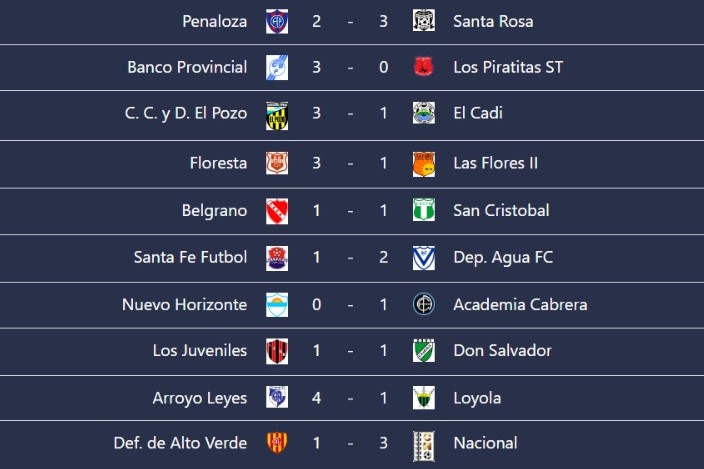Screen dimensions: 704x469
Task: Click the green San Cristobal crest
Action: coord(424,210)
